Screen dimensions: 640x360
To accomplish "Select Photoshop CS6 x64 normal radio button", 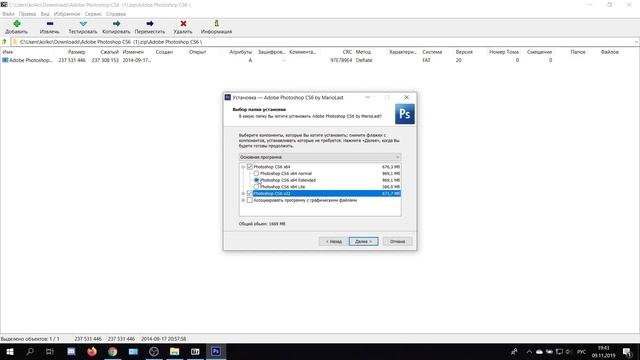I will tap(256, 173).
